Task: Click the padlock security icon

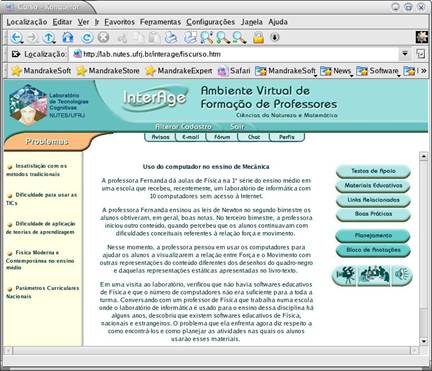Action: (x=258, y=38)
